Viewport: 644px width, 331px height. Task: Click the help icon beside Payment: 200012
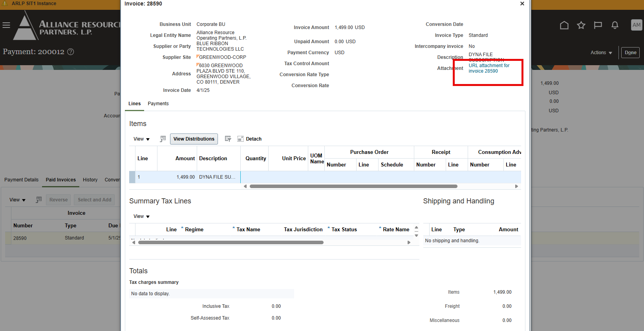(71, 52)
